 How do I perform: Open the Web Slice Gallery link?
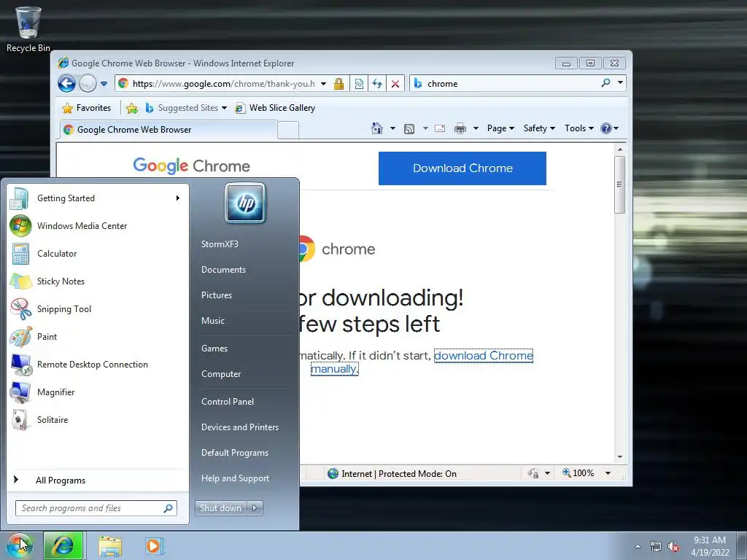click(275, 108)
